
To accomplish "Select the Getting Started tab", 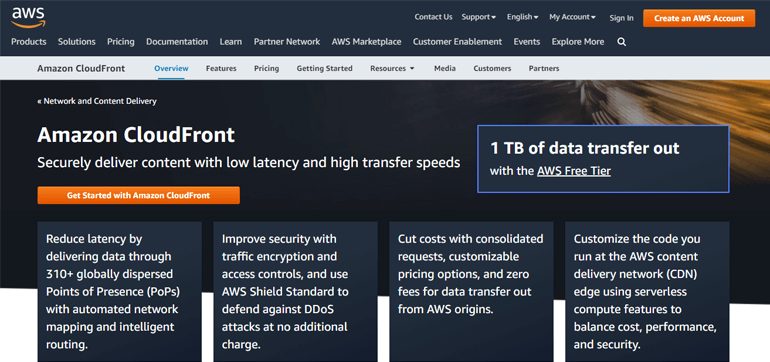I will (325, 68).
